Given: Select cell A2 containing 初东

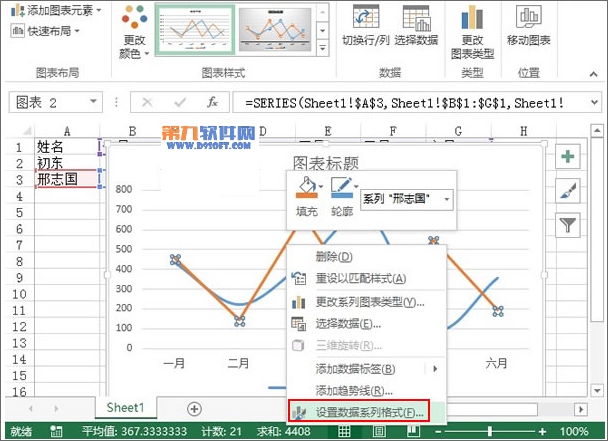Looking at the screenshot, I should click(67, 163).
